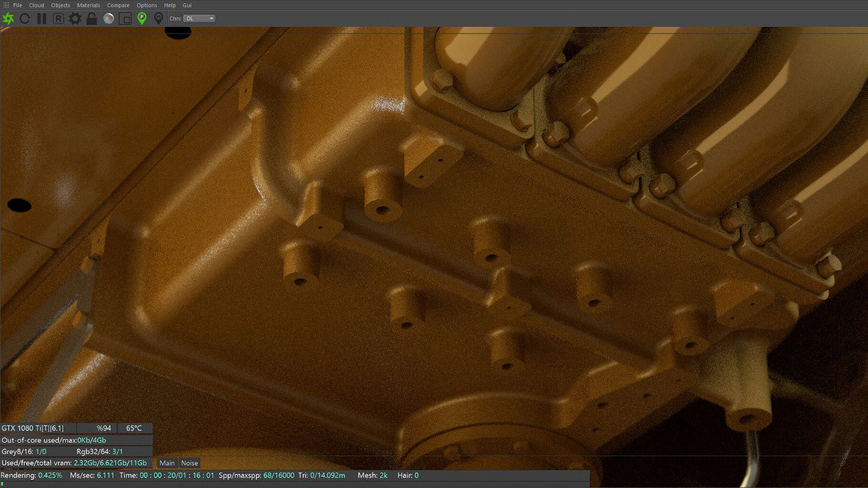This screenshot has height=488, width=868.
Task: Reset the render with the R icon
Action: coord(58,18)
